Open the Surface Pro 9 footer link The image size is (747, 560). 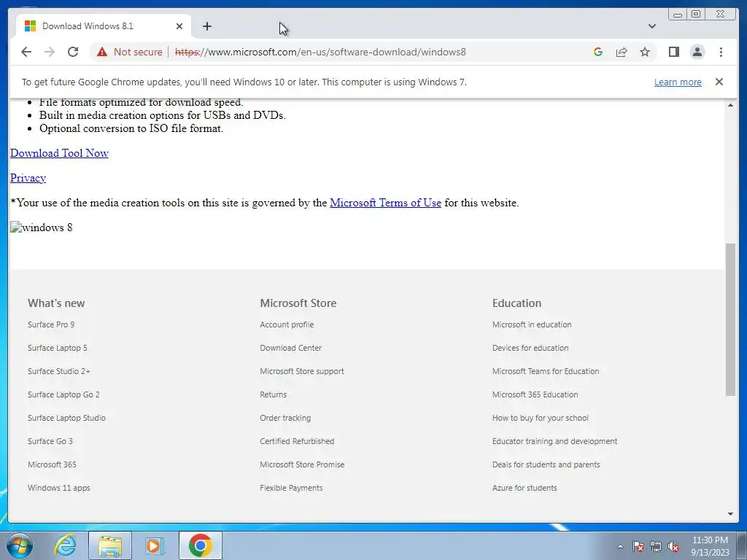tap(51, 324)
